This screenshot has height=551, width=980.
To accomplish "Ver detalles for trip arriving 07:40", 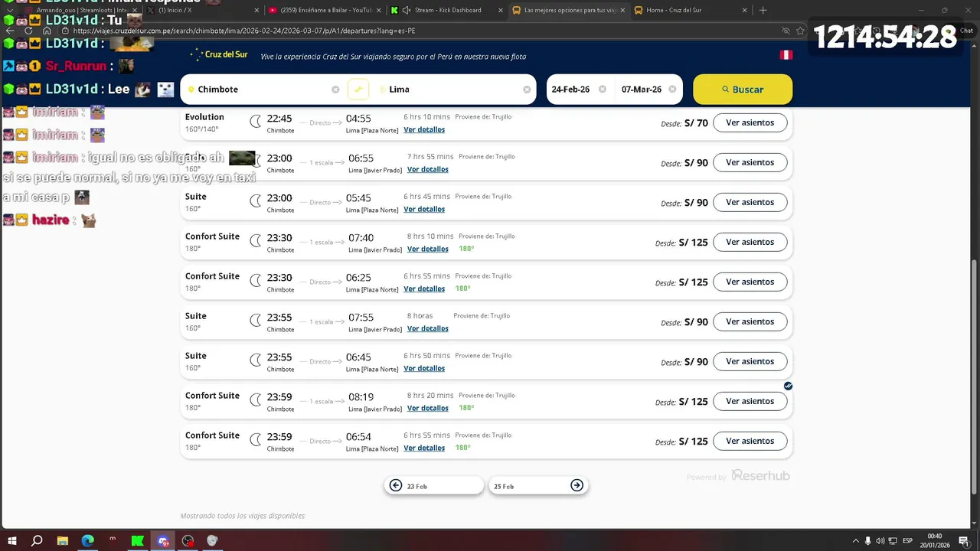I will pos(428,249).
